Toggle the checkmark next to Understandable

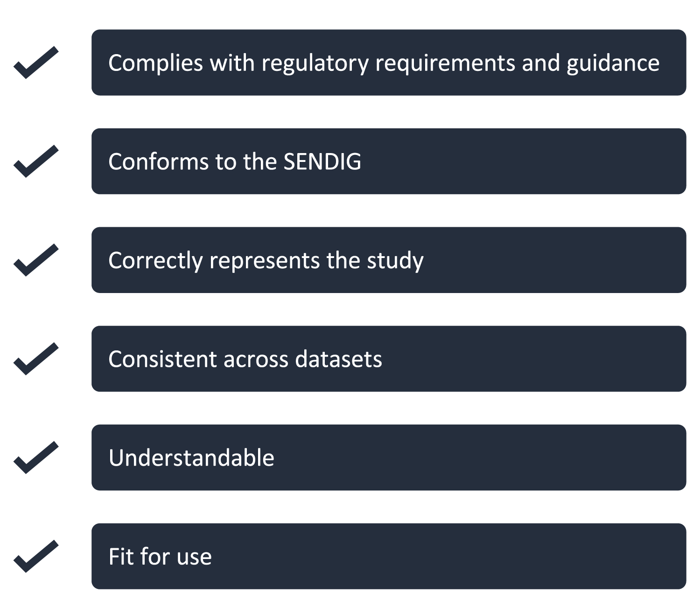[36, 457]
